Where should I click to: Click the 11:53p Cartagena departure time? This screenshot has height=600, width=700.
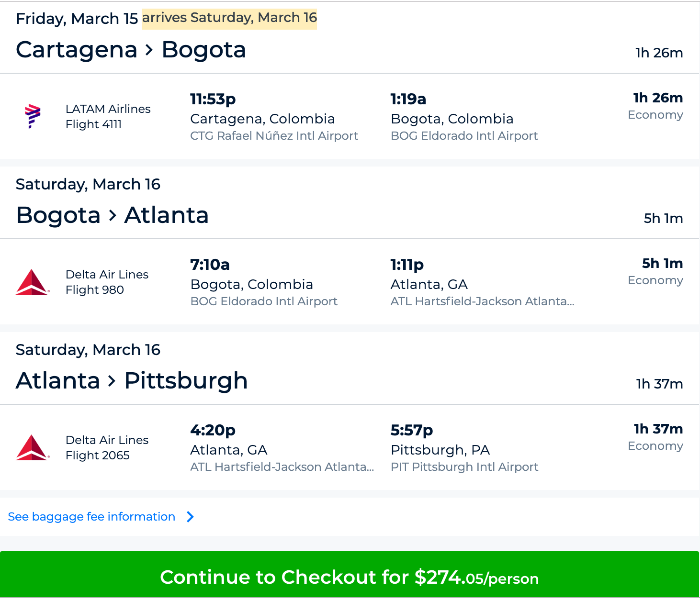[x=213, y=99]
